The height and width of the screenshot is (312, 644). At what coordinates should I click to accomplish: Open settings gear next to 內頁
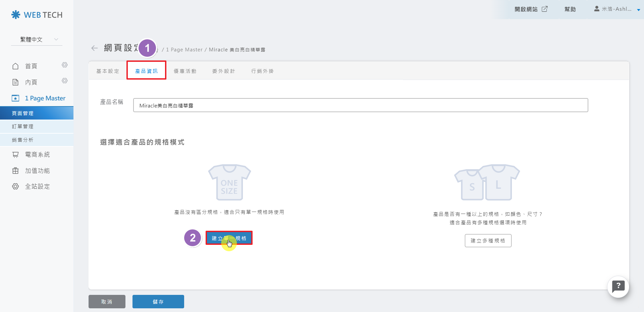click(x=65, y=81)
